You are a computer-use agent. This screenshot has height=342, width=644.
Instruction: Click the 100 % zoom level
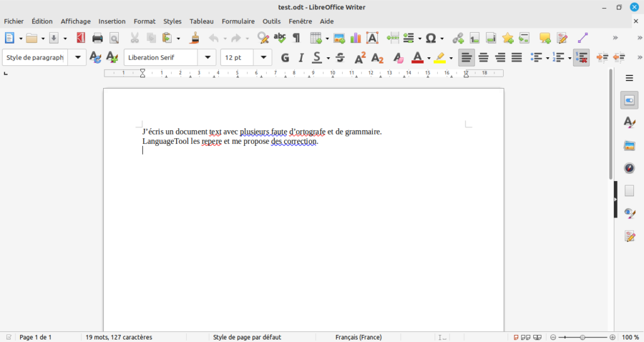[x=630, y=337]
